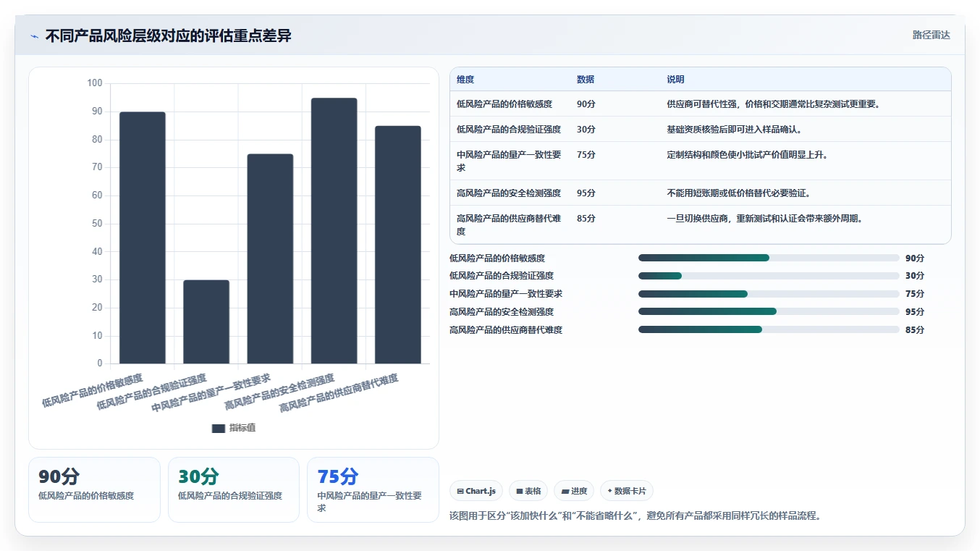Image resolution: width=980 pixels, height=551 pixels.
Task: Click progress list label 高风险产品的安全检测强度
Action: 502,312
